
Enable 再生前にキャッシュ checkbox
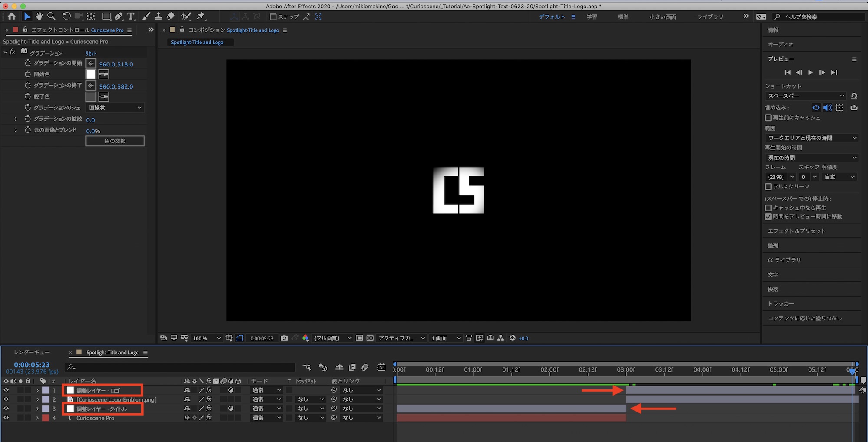[x=768, y=118]
